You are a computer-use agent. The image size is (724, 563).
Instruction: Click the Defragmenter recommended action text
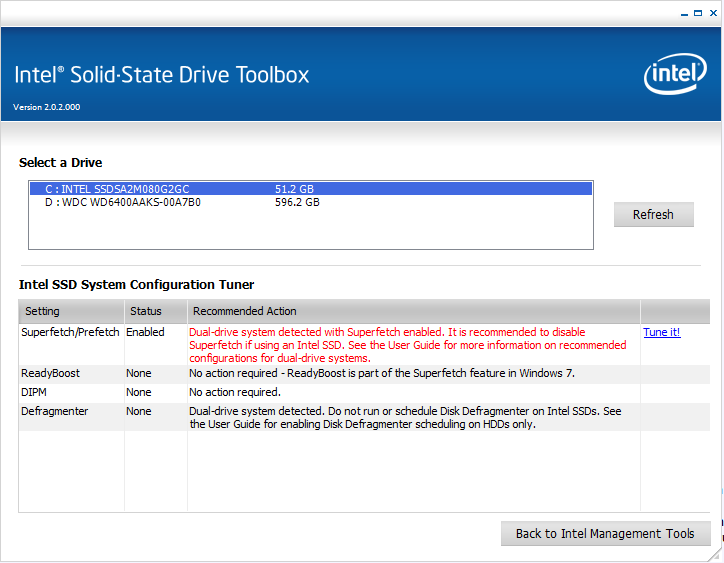point(405,418)
